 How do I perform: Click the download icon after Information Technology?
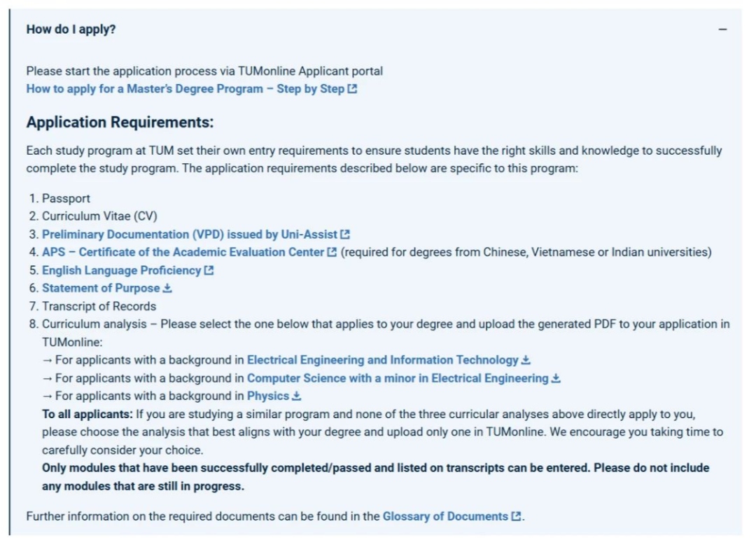coord(526,360)
